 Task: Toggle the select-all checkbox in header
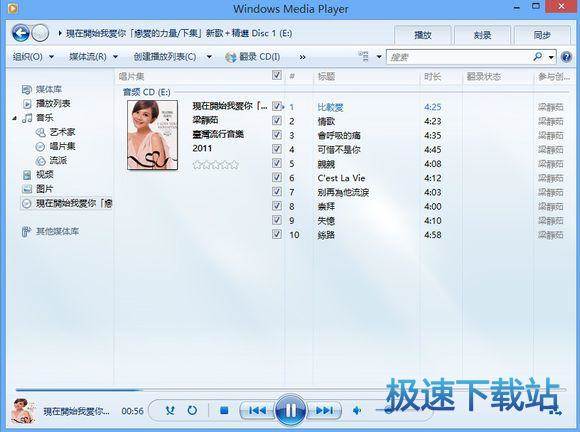coord(277,75)
